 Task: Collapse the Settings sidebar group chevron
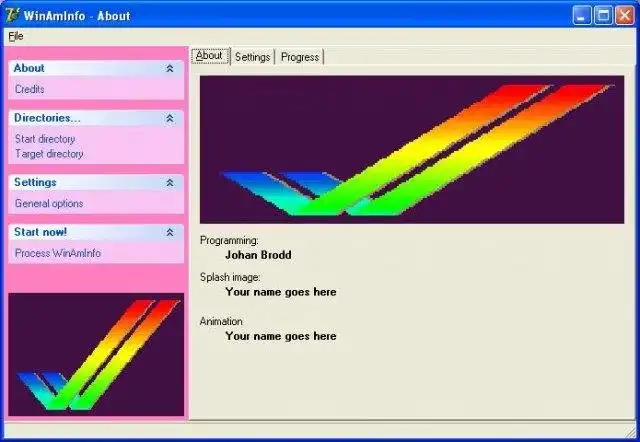click(x=170, y=183)
